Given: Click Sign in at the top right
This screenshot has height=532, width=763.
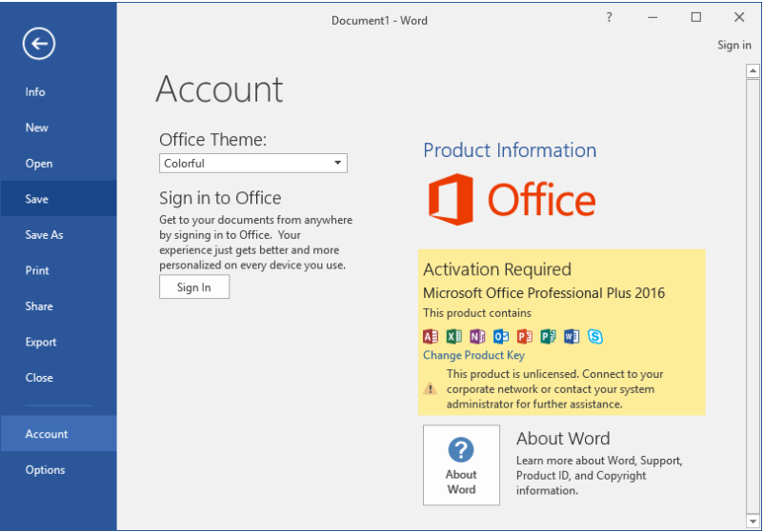Looking at the screenshot, I should click(x=733, y=46).
